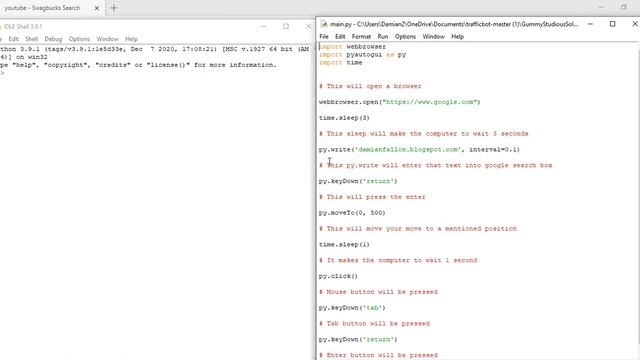Click the 'time.sleep(1)' line
Image resolution: width=640 pixels, height=360 pixels.
click(x=344, y=244)
